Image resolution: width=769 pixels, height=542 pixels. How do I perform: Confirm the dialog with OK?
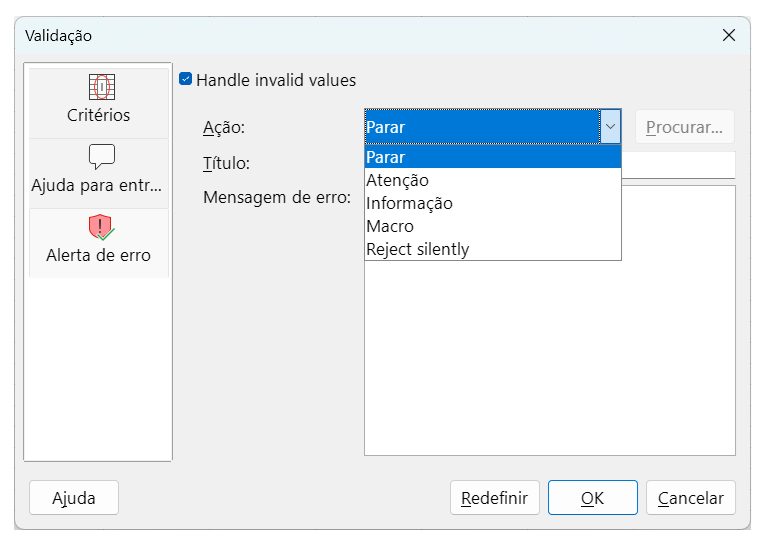pos(592,498)
